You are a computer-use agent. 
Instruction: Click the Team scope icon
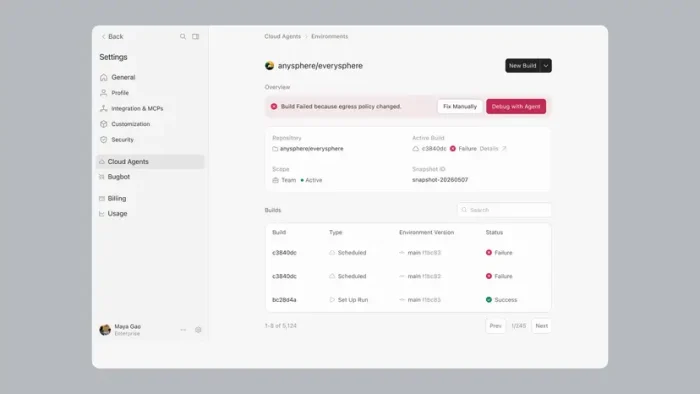point(275,180)
